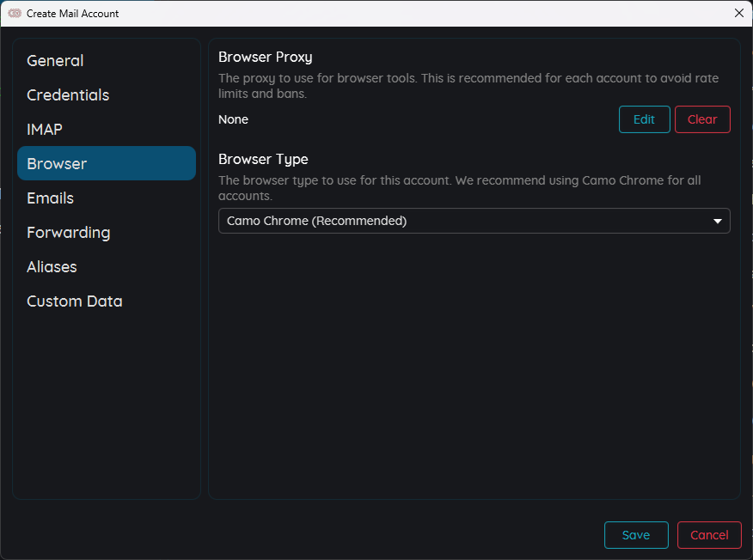Screen dimensions: 753x560
Task: Open the Custom Data section
Action: click(x=106, y=301)
